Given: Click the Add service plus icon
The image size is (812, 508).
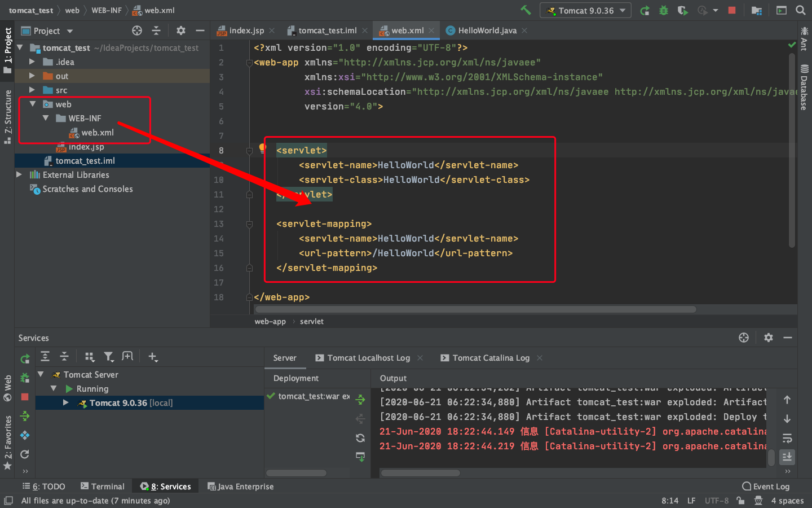Looking at the screenshot, I should [152, 356].
